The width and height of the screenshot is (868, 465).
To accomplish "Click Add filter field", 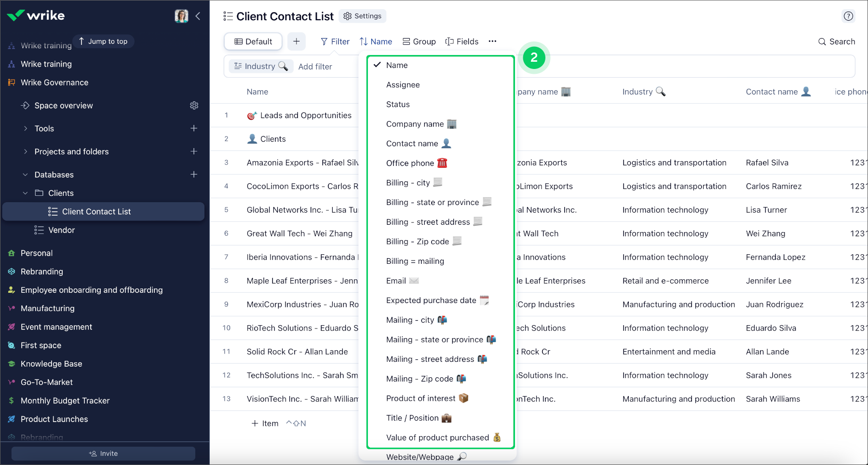I will (315, 67).
